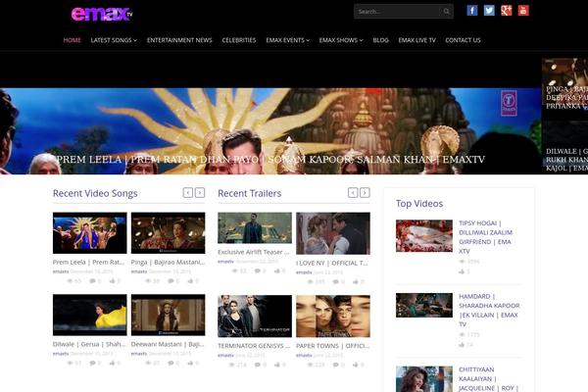588x392 pixels.
Task: Click comment icon under Pinga video
Action: click(x=171, y=280)
